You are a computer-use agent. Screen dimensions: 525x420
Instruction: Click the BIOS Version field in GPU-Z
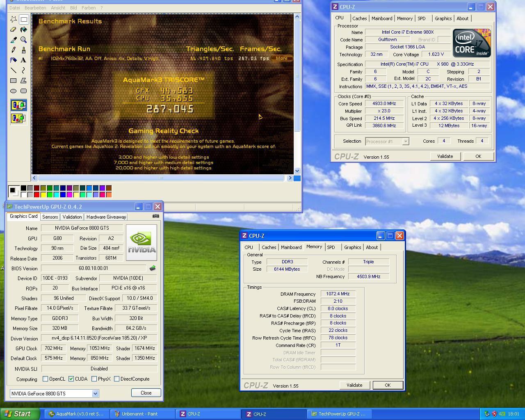94,268
